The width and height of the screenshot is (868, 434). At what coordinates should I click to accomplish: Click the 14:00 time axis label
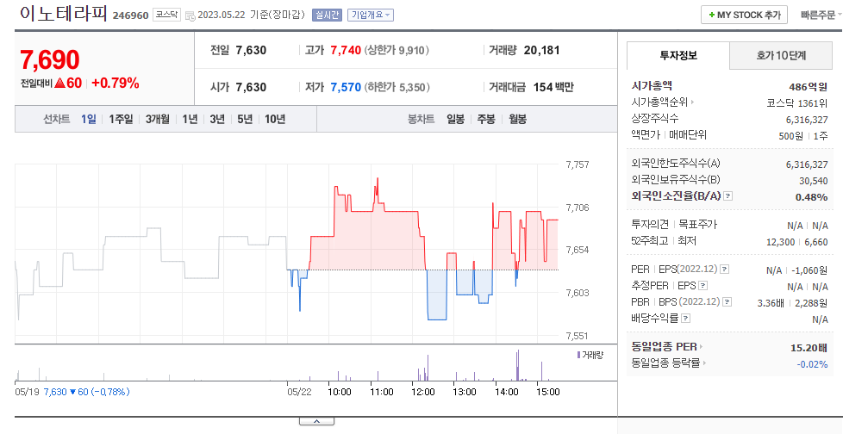pos(507,392)
